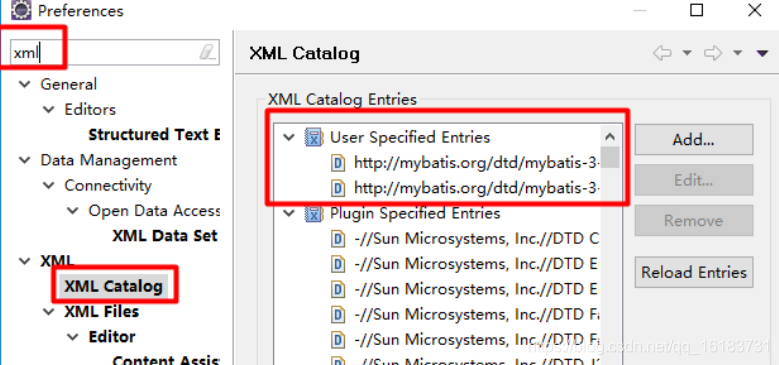
Task: Select the first mybatis DTD entry
Action: (x=477, y=163)
